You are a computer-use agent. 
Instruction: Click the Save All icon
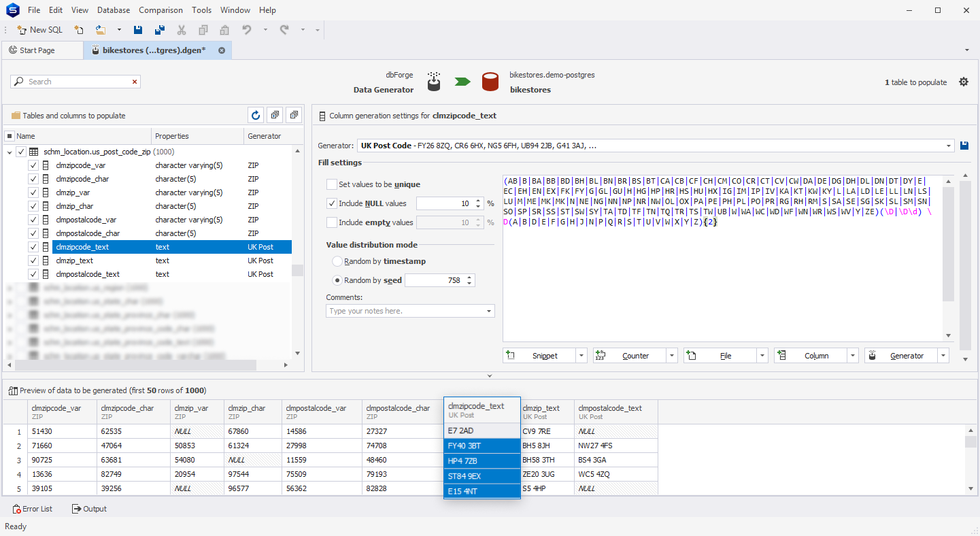[x=160, y=30]
